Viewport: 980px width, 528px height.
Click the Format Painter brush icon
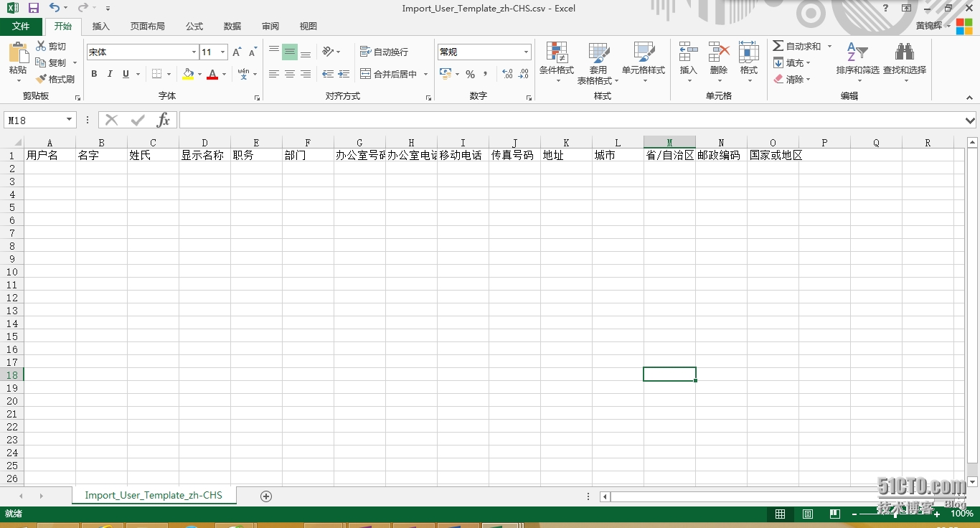42,79
